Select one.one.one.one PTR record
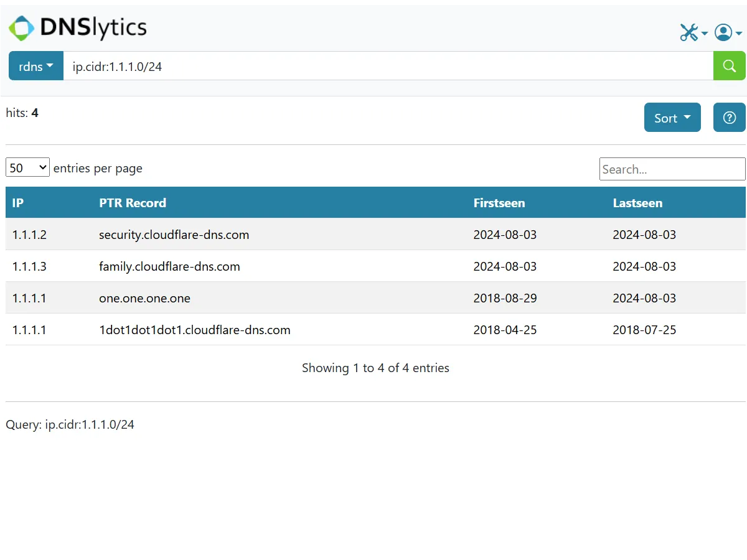The height and width of the screenshot is (560, 747). pyautogui.click(x=144, y=298)
